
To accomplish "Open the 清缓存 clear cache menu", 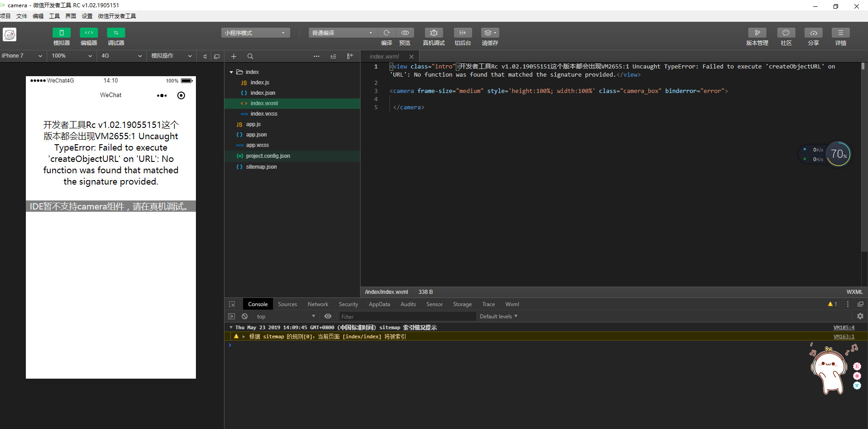I will 490,33.
